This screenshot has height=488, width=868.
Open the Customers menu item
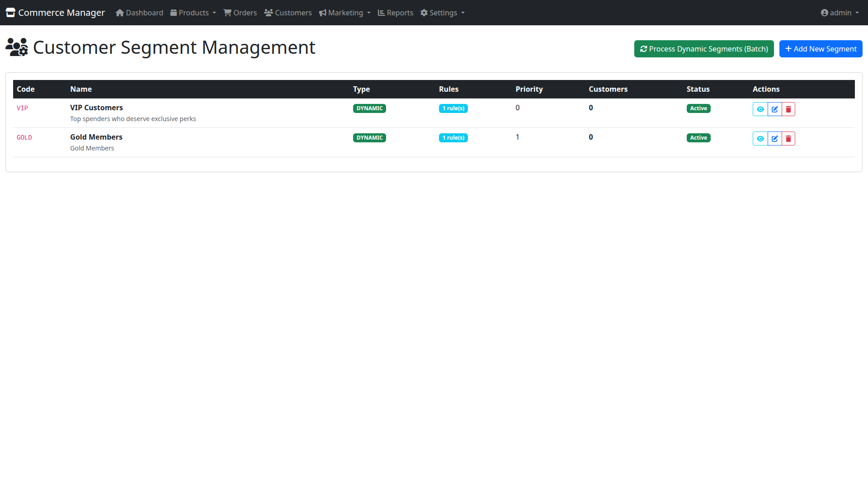(288, 12)
